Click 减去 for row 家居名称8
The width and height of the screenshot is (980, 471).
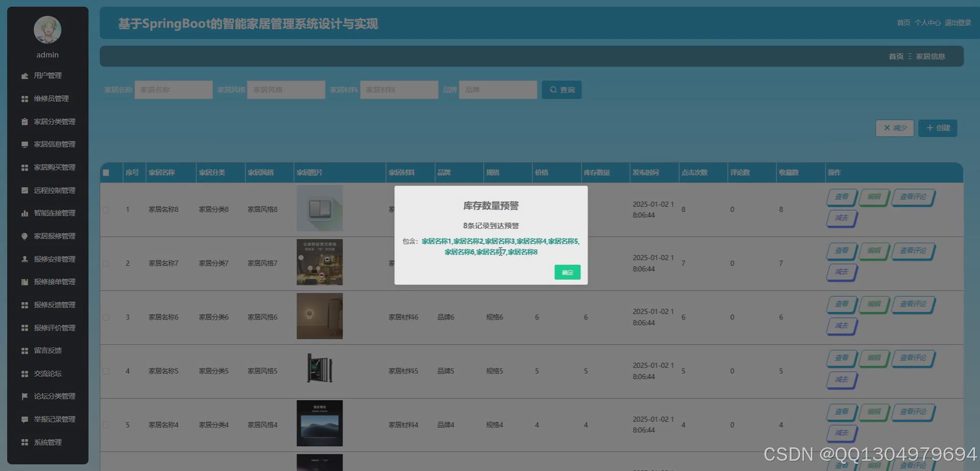(x=841, y=219)
